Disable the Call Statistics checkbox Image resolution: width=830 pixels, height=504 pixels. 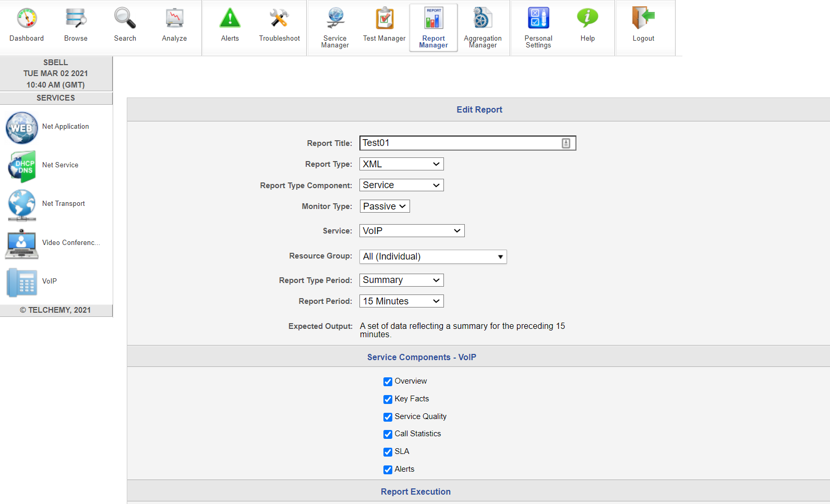point(388,434)
